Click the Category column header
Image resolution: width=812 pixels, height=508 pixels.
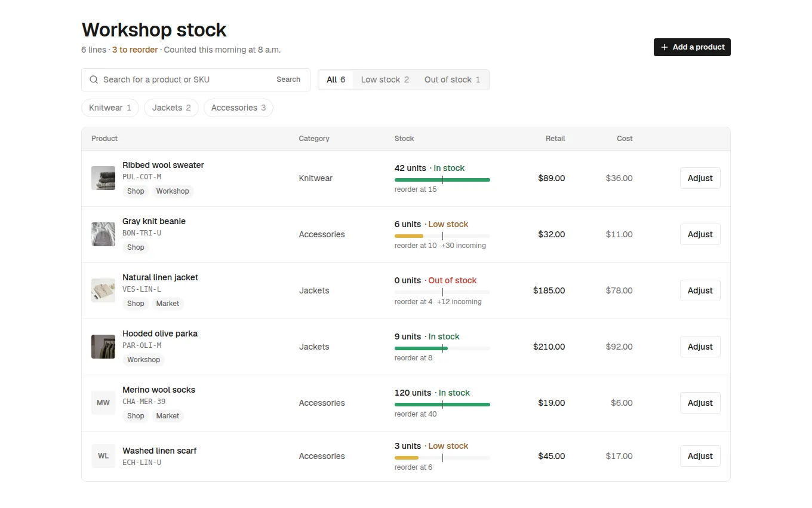pos(314,139)
